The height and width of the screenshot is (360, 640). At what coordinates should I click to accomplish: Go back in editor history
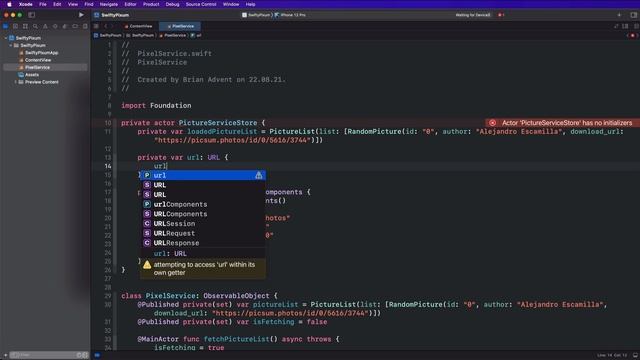105,26
